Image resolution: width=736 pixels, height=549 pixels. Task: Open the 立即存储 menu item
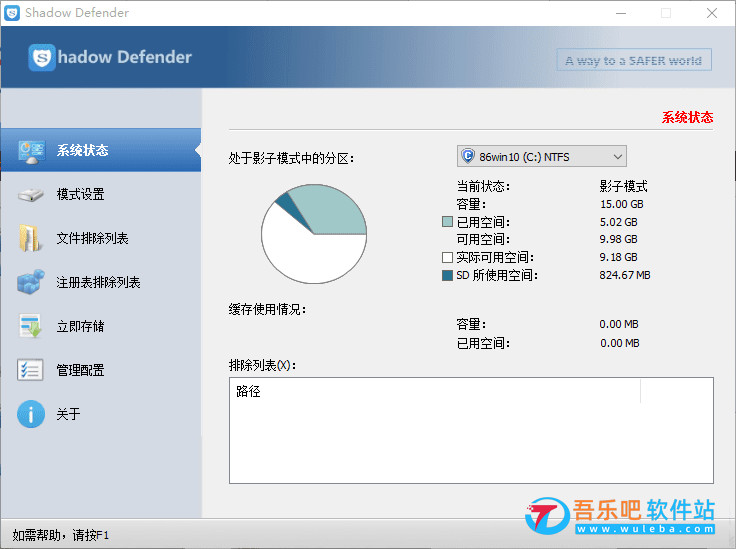click(x=101, y=326)
